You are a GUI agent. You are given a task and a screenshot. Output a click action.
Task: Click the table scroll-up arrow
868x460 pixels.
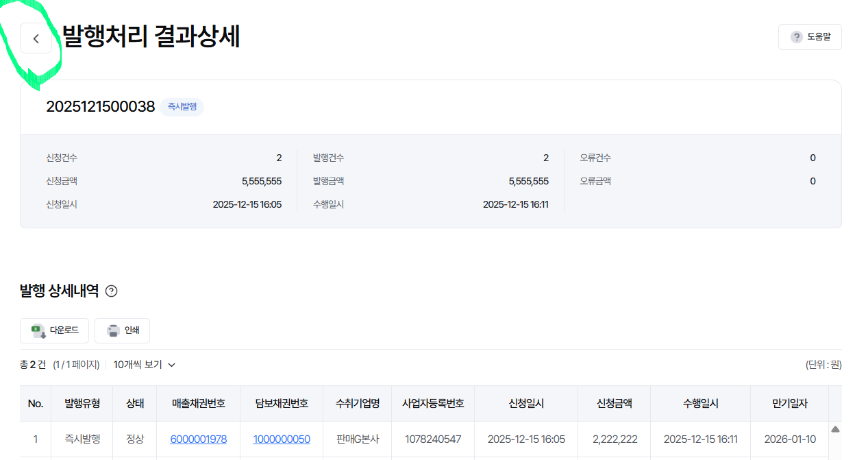click(835, 430)
